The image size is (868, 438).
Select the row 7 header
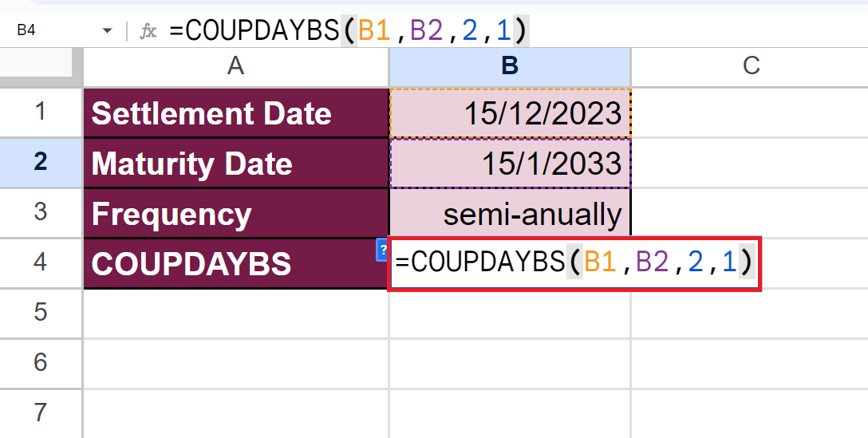point(41,412)
